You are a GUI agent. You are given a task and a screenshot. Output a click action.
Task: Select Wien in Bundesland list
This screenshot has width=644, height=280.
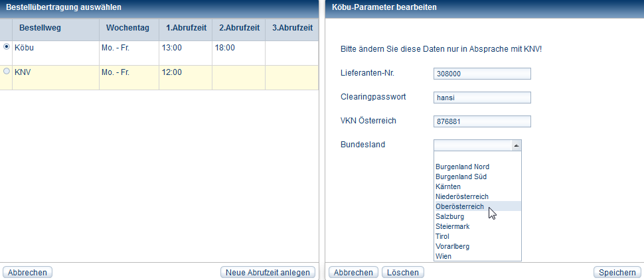tap(443, 256)
